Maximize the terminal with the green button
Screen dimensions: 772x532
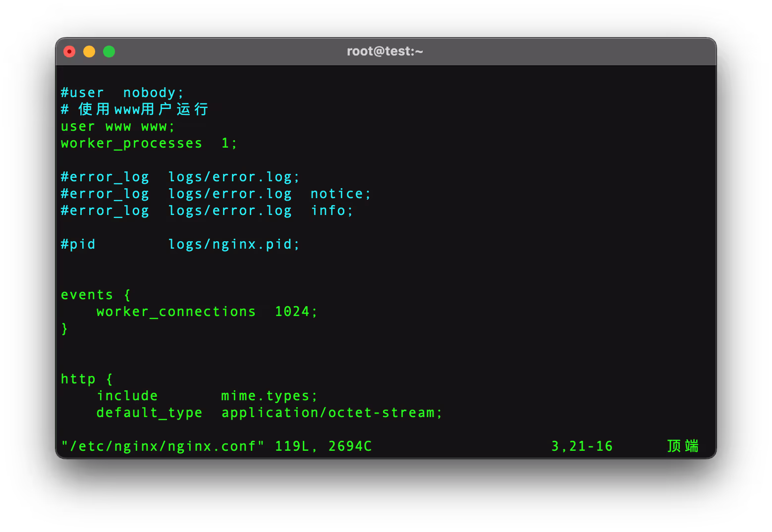[109, 52]
